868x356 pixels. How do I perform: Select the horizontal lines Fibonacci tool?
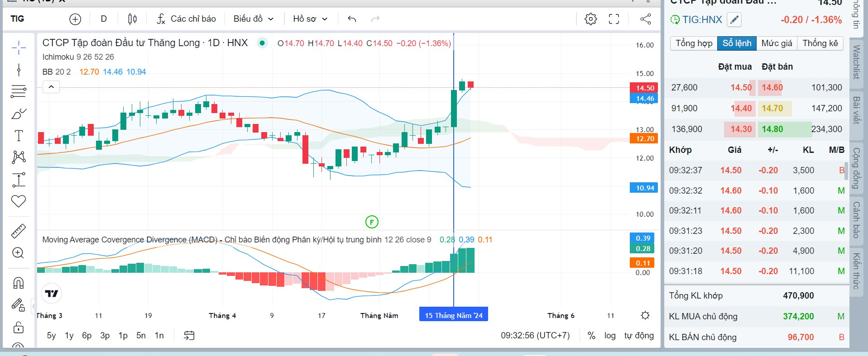click(x=19, y=91)
